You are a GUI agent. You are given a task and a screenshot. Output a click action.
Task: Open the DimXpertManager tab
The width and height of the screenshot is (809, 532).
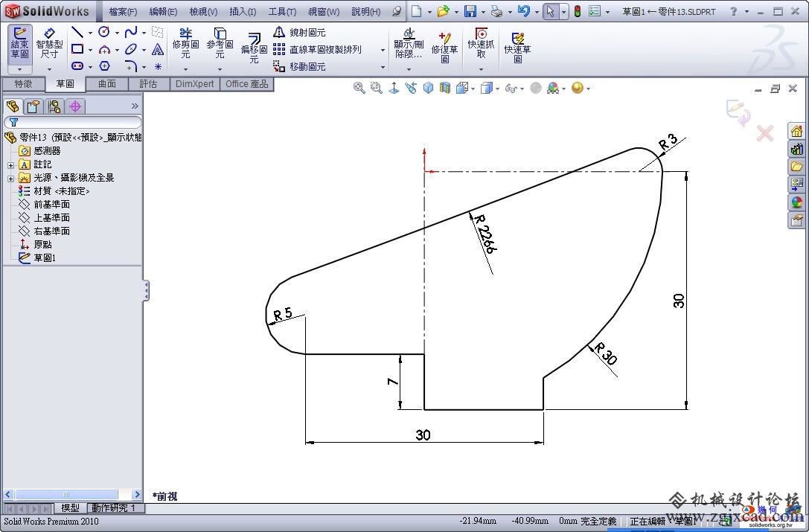tap(75, 107)
